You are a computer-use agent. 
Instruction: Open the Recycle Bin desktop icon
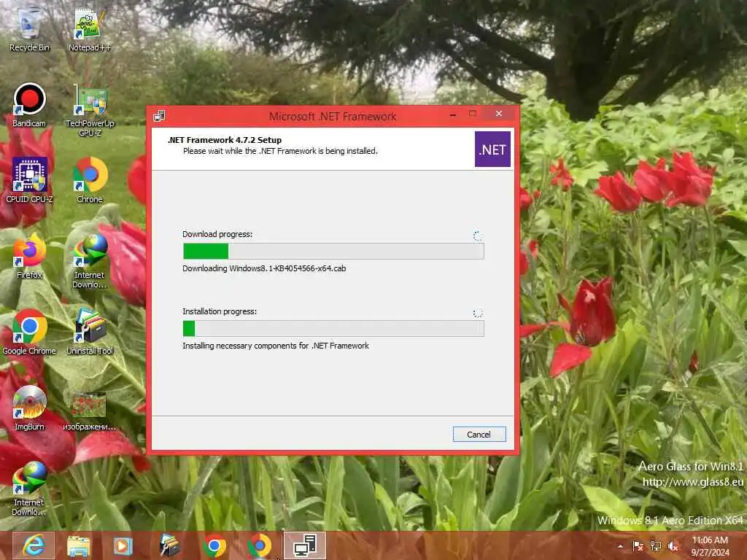pos(29,29)
